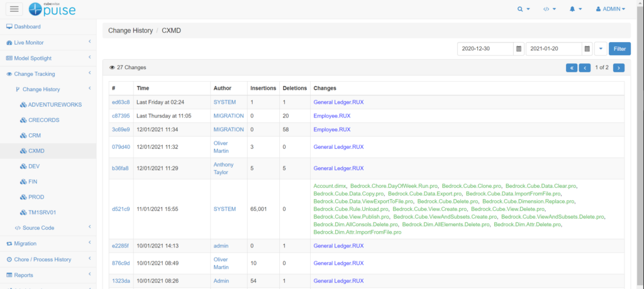Click the Filter button
This screenshot has height=289, width=644.
coord(619,49)
